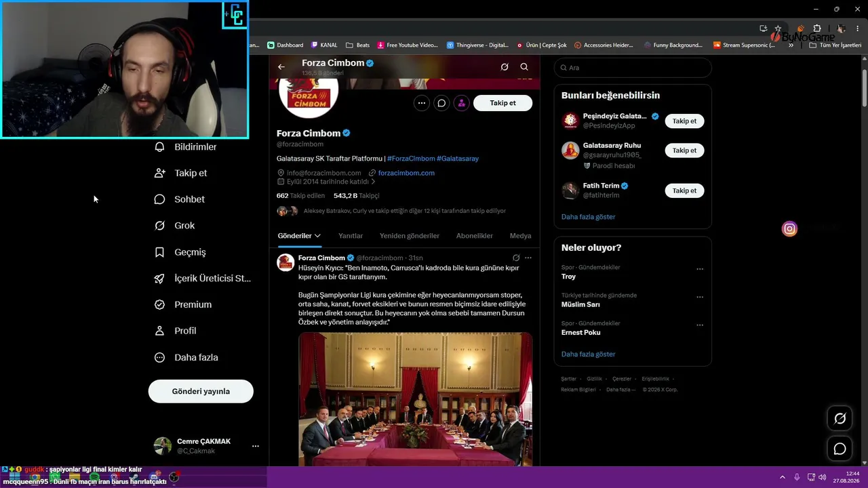Switch to the Abonelikler tab
Viewport: 868px width, 488px height.
(475, 236)
